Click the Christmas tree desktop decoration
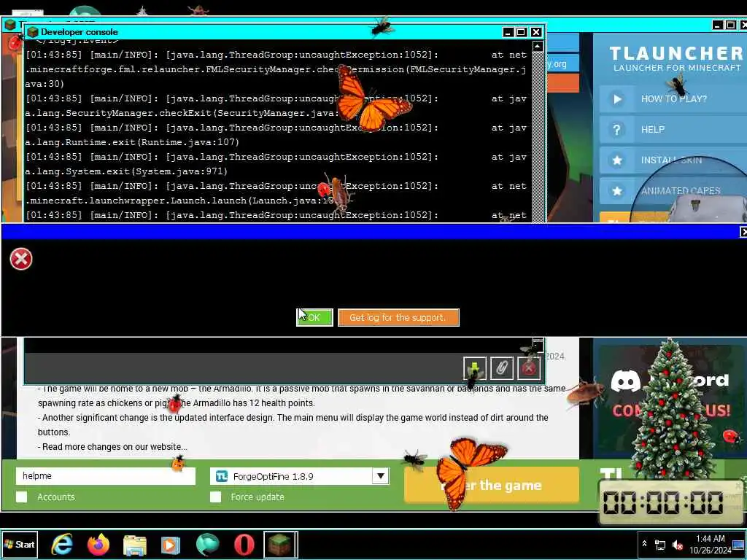The height and width of the screenshot is (560, 747). (x=672, y=410)
